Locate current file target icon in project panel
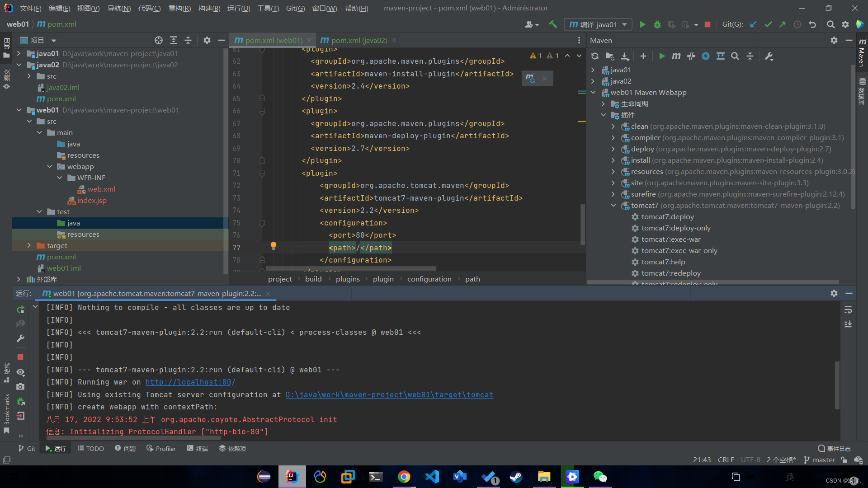 (x=159, y=40)
